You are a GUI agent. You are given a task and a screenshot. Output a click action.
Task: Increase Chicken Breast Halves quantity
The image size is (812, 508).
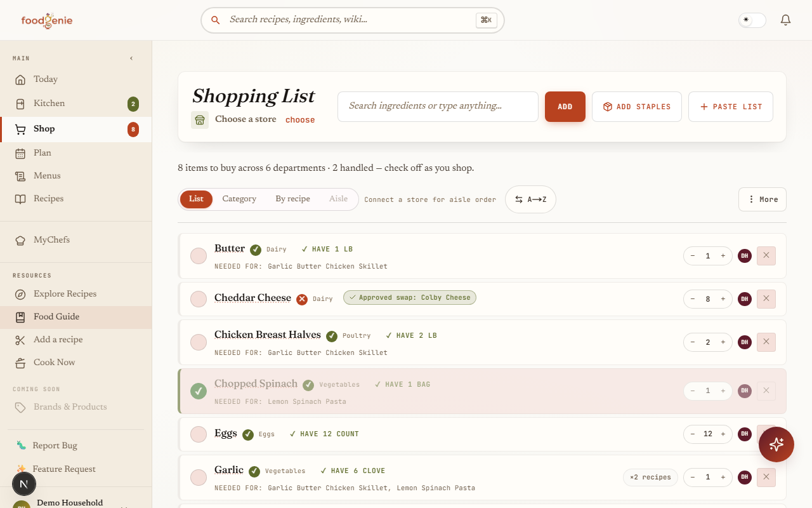(723, 342)
